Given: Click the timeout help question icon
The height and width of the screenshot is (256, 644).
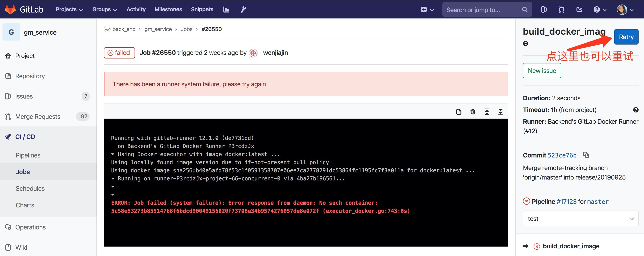Looking at the screenshot, I should [635, 110].
